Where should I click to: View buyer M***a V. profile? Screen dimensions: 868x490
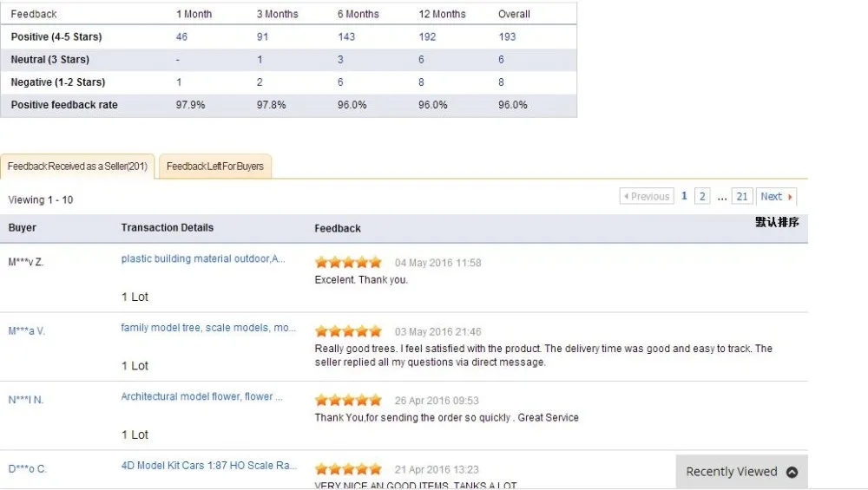[27, 330]
